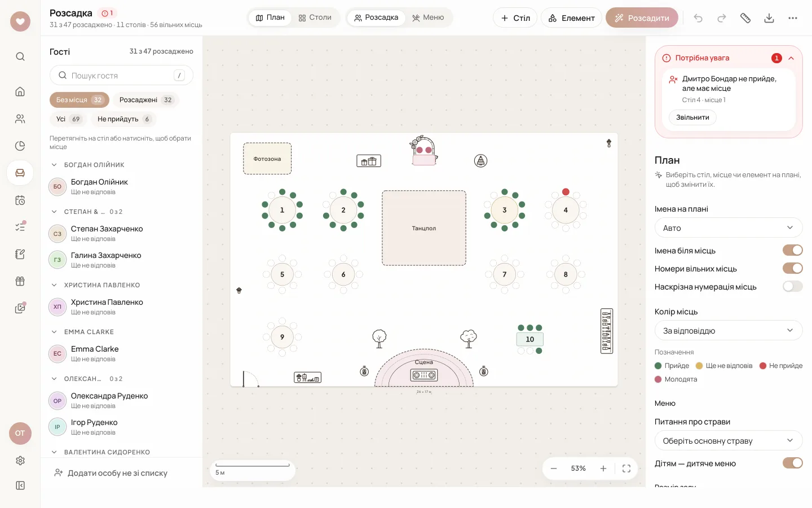Switch to the 'Меню' tab
This screenshot has width=812, height=508.
pos(428,17)
